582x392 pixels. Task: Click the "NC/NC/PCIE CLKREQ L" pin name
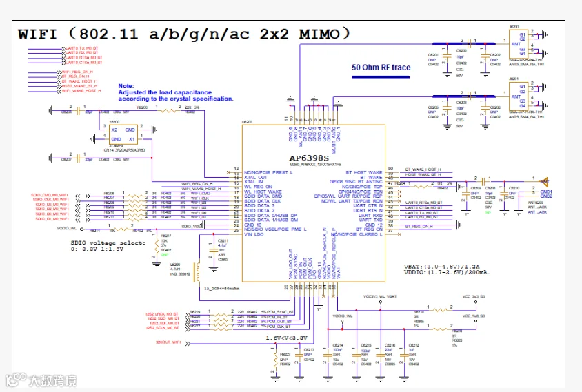pyautogui.click(x=357, y=234)
